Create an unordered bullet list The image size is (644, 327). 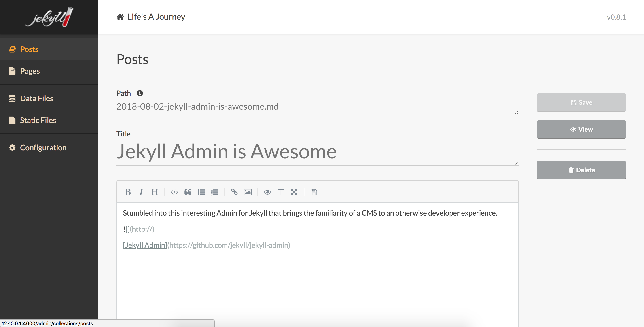pyautogui.click(x=201, y=192)
